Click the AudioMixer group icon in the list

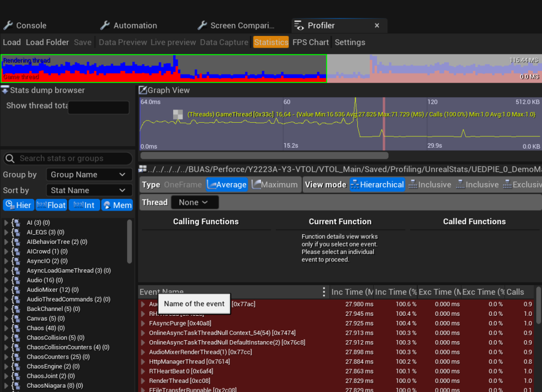(x=16, y=290)
